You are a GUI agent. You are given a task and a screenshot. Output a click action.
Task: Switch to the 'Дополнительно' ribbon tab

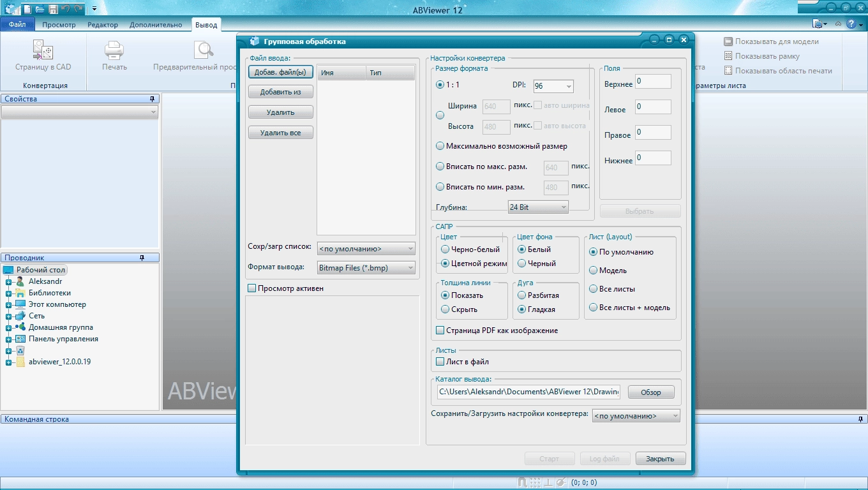pyautogui.click(x=156, y=25)
